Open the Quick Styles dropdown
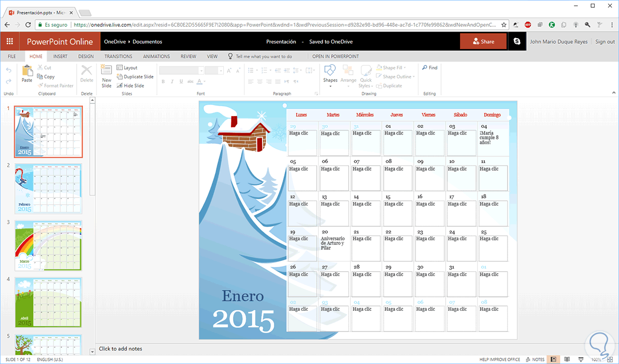 pyautogui.click(x=366, y=76)
